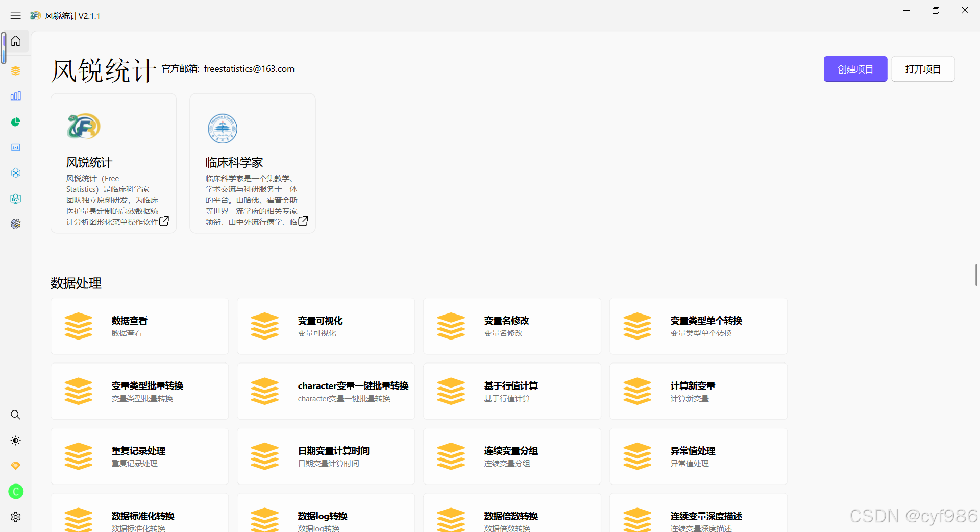Image resolution: width=980 pixels, height=532 pixels.
Task: Open the yellow layers data-processing sidebar icon
Action: pos(16,71)
